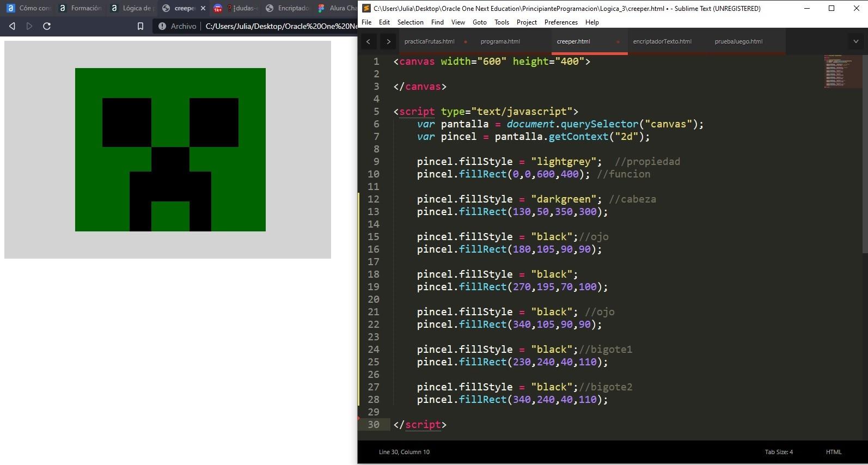Open the Help menu in Sublime Text
This screenshot has height=465, width=868.
pos(592,22)
